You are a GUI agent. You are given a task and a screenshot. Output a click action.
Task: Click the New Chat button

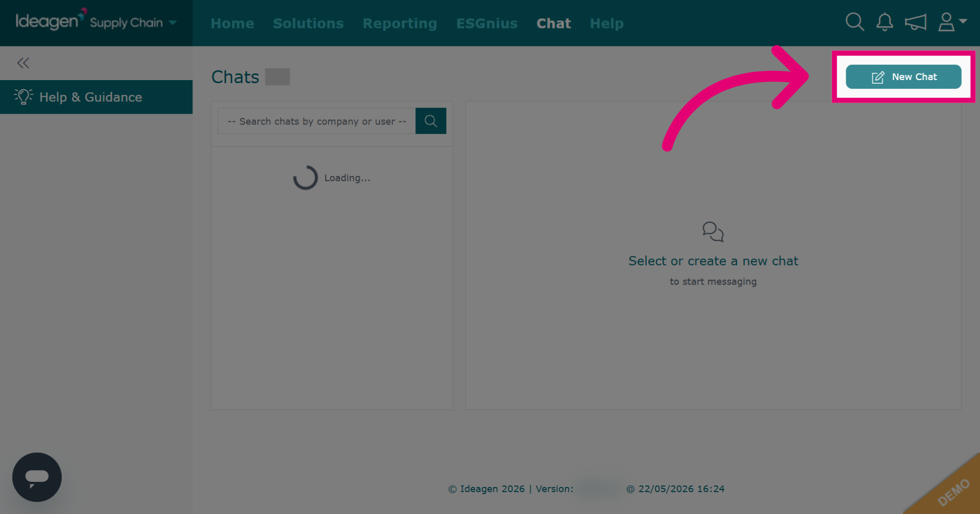tap(903, 76)
